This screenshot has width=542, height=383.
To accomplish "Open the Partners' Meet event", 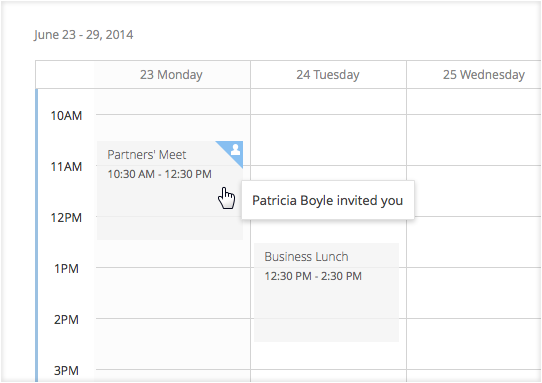I will (x=170, y=190).
